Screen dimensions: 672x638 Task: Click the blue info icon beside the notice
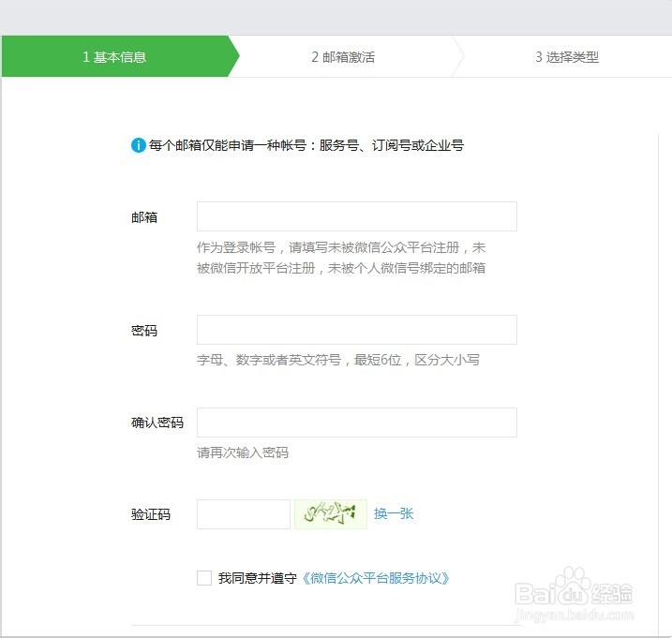pos(139,145)
